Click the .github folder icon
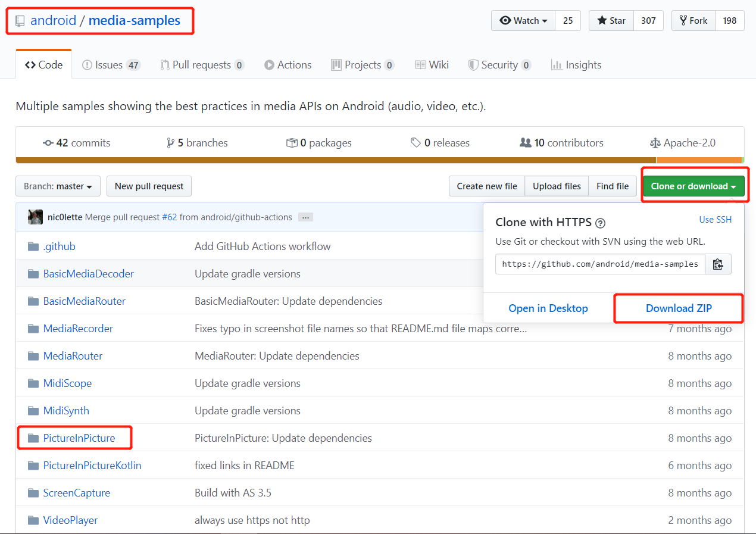 (x=33, y=246)
